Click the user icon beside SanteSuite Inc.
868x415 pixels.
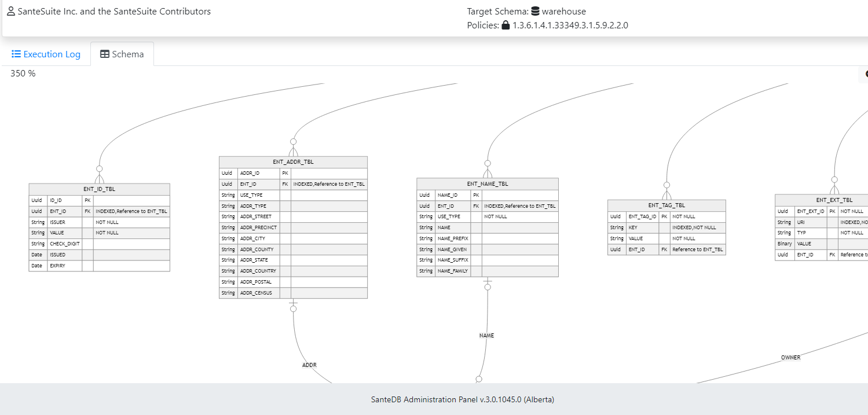click(x=11, y=12)
